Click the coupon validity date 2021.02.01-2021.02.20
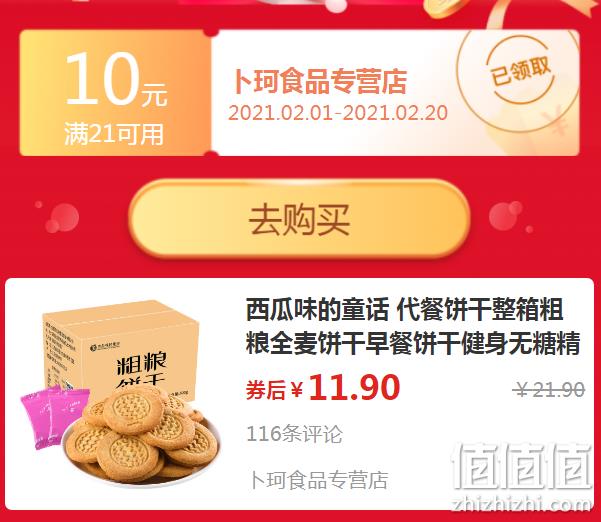This screenshot has height=522, width=601. (x=338, y=113)
